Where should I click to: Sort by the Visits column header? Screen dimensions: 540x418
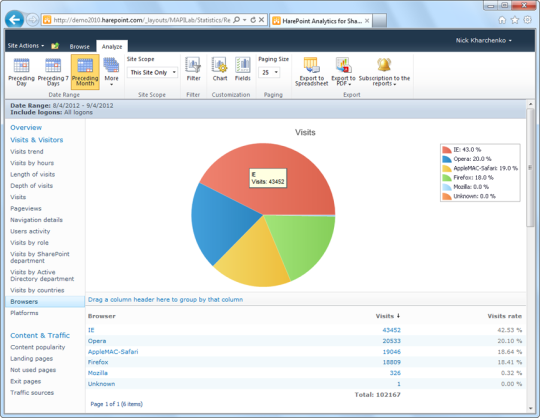(387, 316)
